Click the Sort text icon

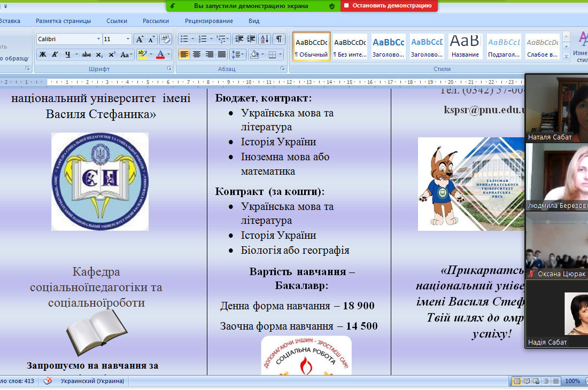tap(265, 39)
